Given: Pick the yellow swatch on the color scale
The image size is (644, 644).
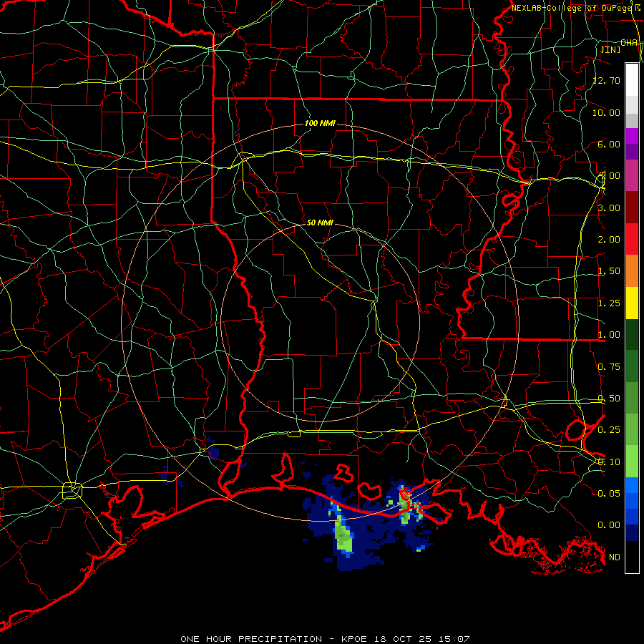Looking at the screenshot, I should coord(632,303).
